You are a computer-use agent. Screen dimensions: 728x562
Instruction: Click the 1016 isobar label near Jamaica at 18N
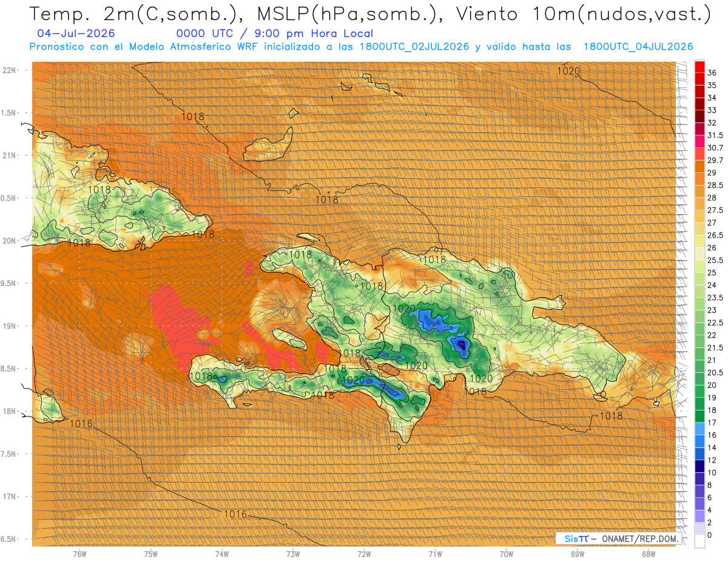pyautogui.click(x=81, y=423)
